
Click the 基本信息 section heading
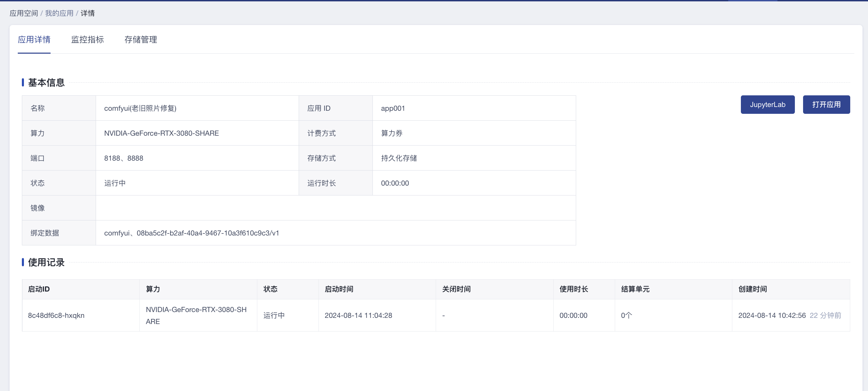(46, 83)
